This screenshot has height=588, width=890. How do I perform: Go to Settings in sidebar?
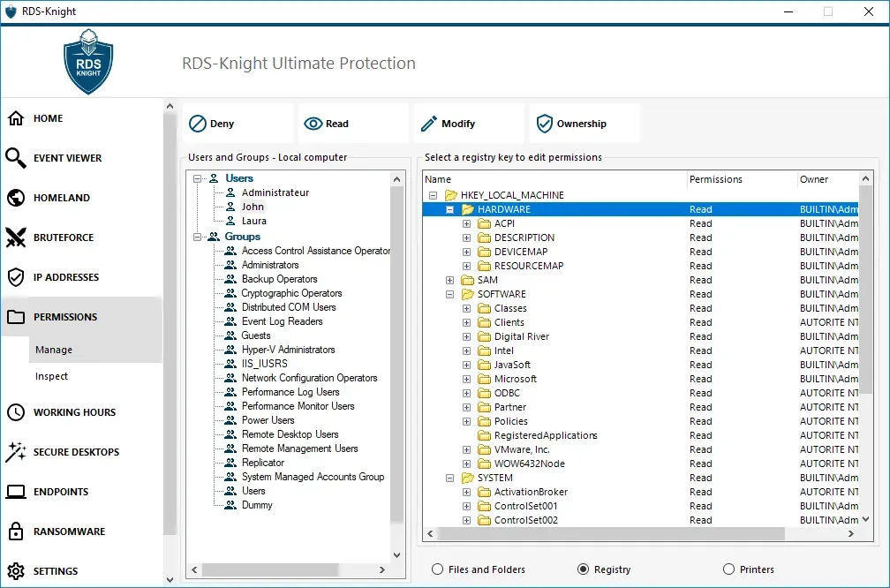click(x=55, y=571)
